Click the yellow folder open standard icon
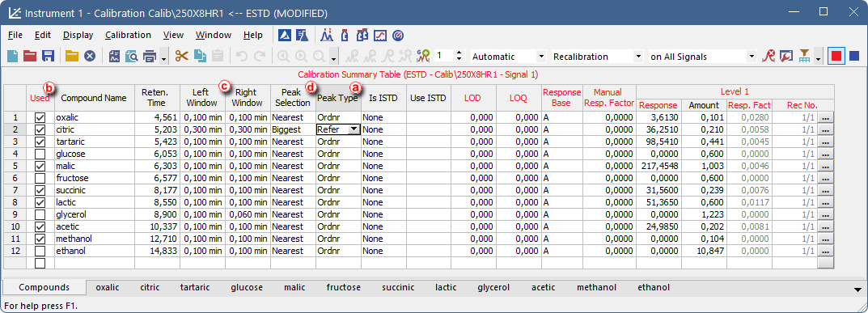868x313 pixels. 72,56
